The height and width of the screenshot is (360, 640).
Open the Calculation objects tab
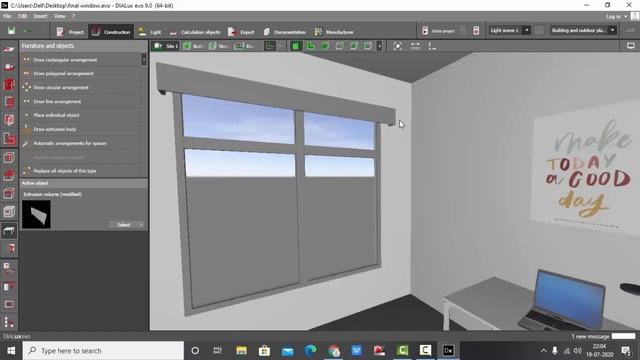click(x=194, y=32)
